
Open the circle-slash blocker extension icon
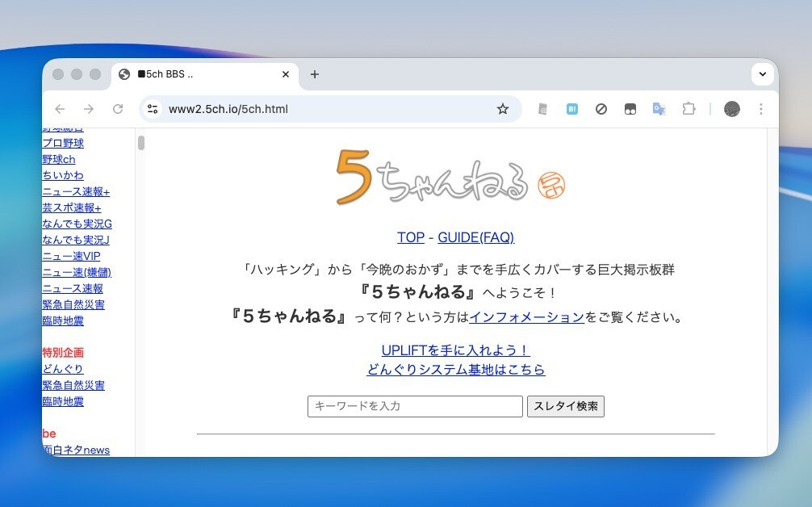point(601,109)
